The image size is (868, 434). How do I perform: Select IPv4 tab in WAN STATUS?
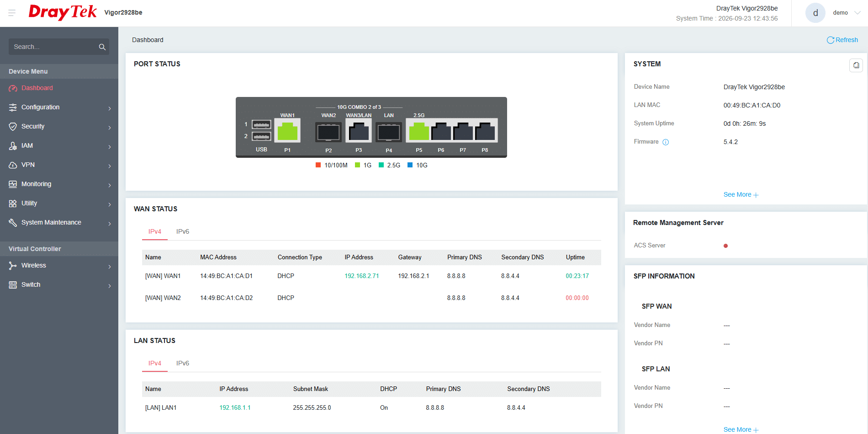coord(155,232)
